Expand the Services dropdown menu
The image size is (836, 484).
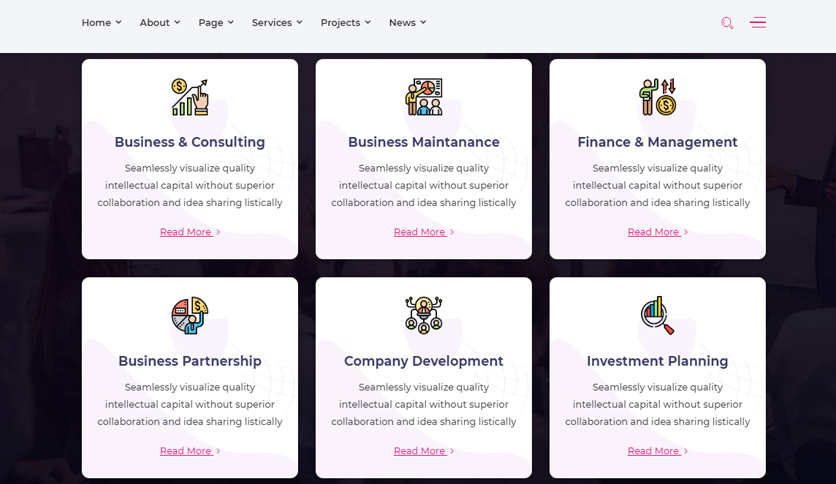click(x=277, y=22)
